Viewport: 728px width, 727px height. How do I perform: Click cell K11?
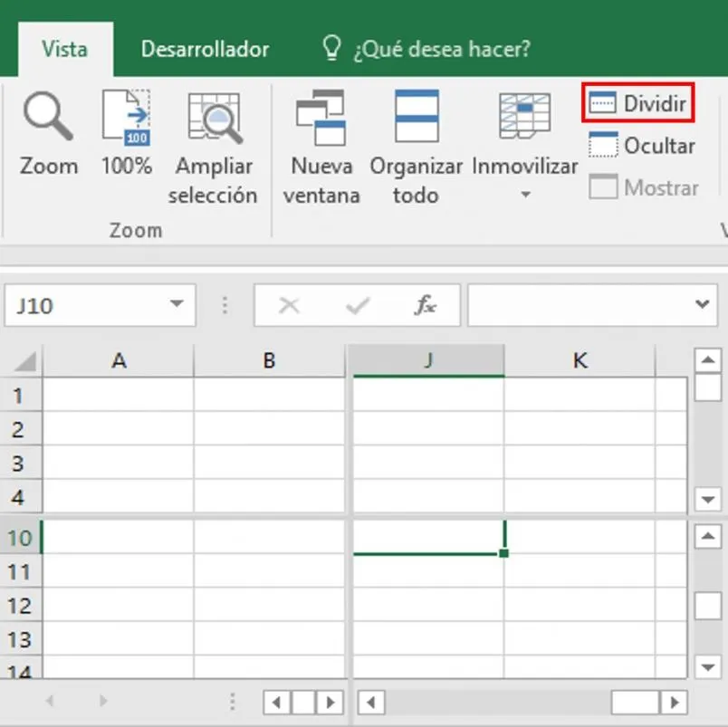[x=580, y=570]
